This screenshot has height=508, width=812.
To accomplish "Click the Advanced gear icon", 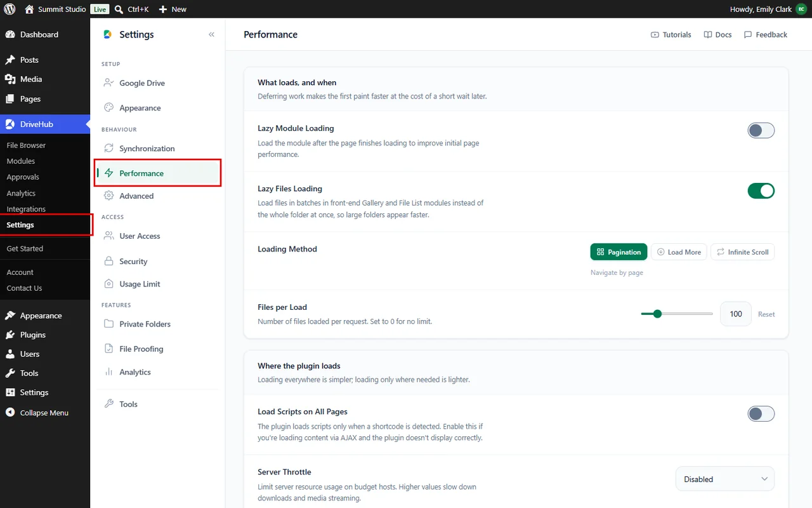I will pos(108,196).
